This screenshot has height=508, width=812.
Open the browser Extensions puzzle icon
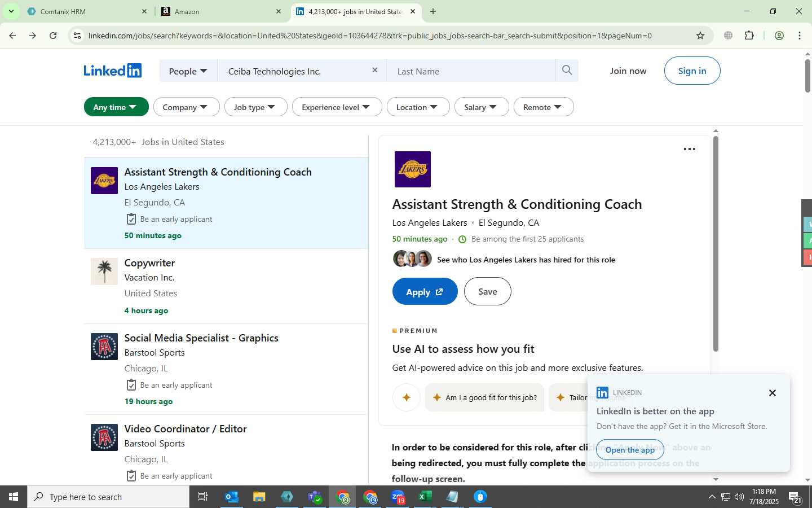click(x=749, y=36)
